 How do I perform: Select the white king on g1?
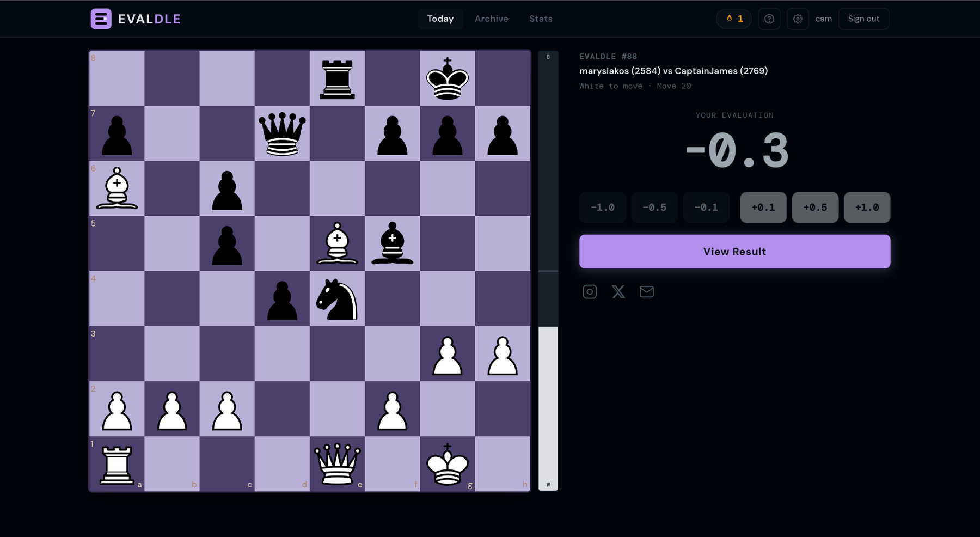pos(448,463)
